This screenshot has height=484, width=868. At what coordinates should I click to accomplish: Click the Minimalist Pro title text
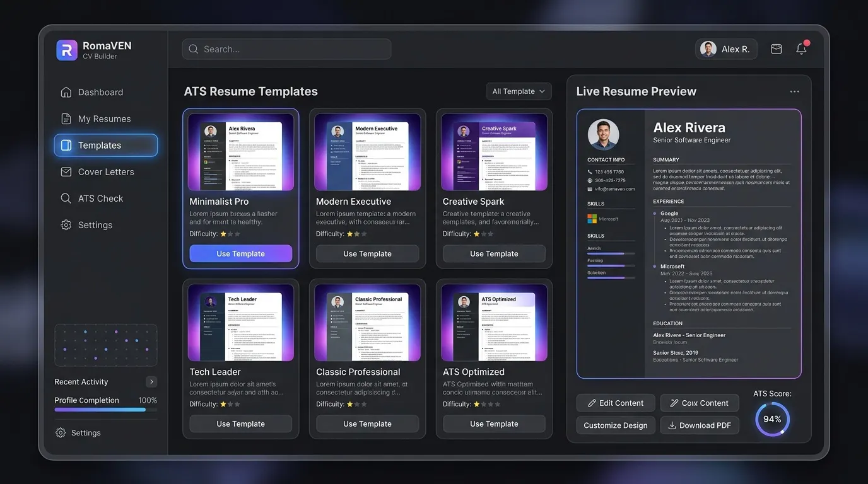(219, 202)
